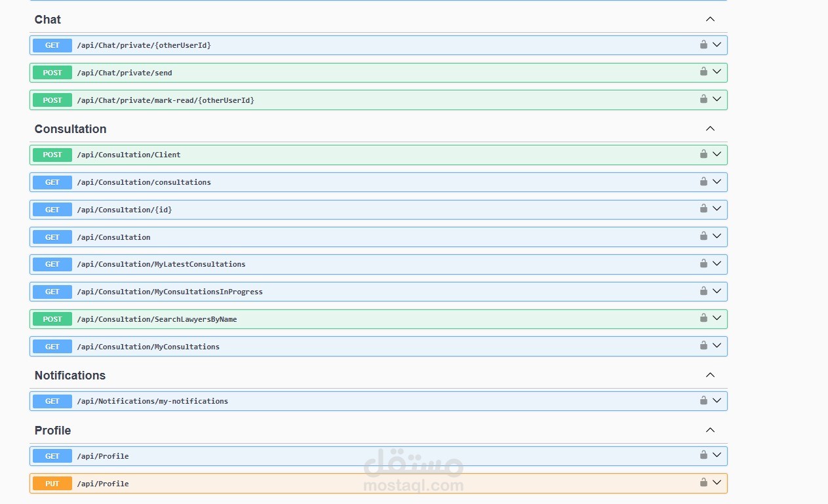Open authorization lock for GET /api/Chat/private/{otherUserId}
This screenshot has width=828, height=504.
(x=703, y=45)
